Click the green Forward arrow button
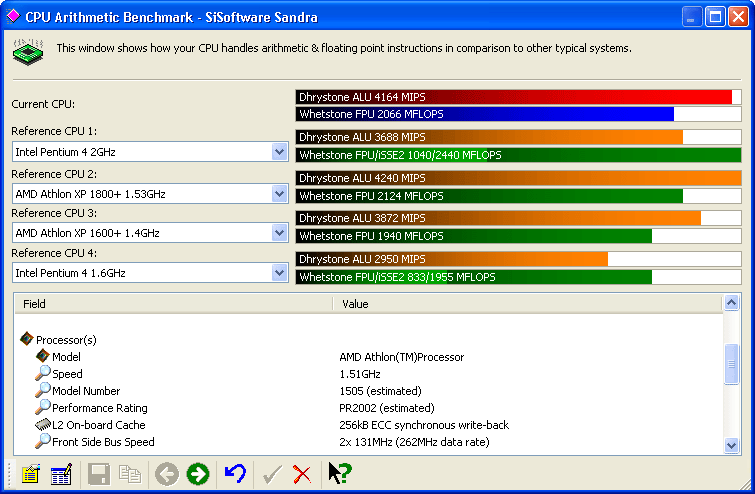Screen dimensions: 755x494 [x=198, y=474]
